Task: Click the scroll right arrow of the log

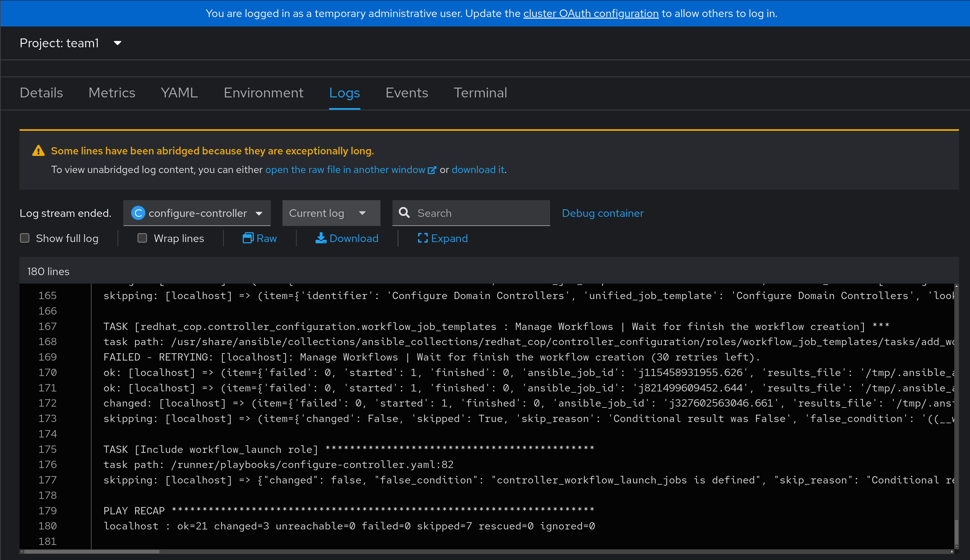Action: 952,551
